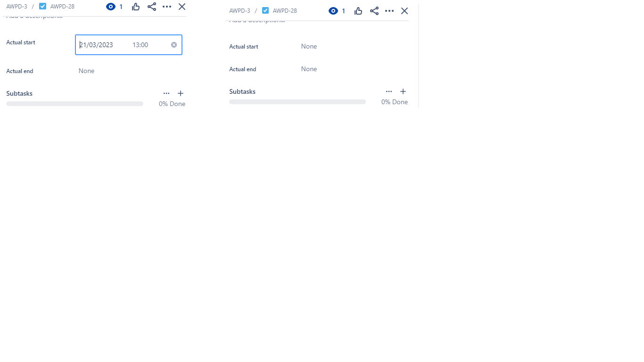Image resolution: width=644 pixels, height=362 pixels.
Task: Click the 21/03/2023 date in Actual start field
Action: point(96,45)
